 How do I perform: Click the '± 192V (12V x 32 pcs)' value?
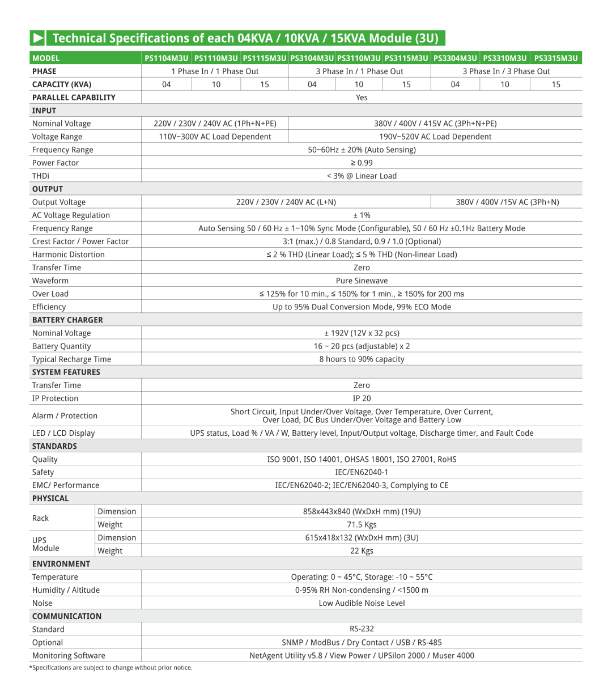point(362,333)
